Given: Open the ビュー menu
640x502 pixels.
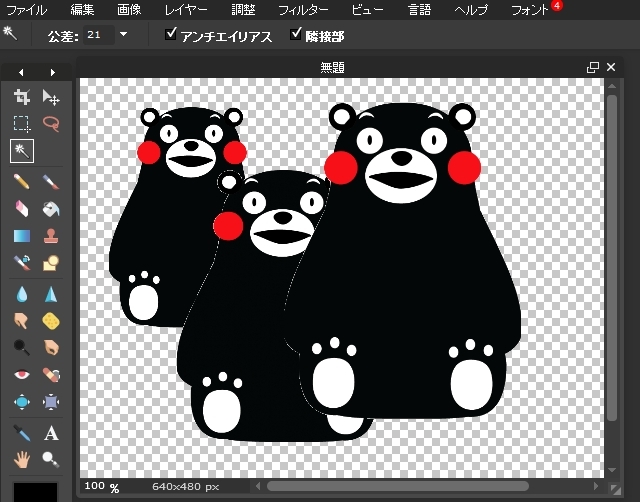Looking at the screenshot, I should coord(367,9).
